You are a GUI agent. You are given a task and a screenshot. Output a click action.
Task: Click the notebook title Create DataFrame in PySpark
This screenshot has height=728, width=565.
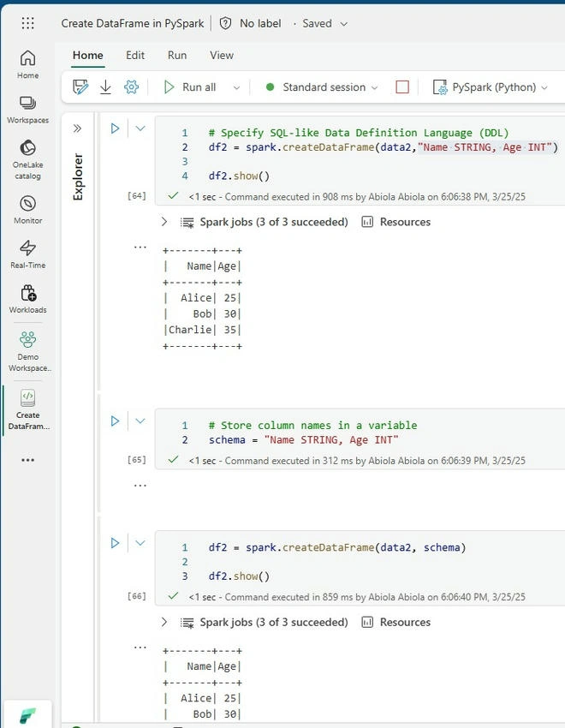pyautogui.click(x=132, y=23)
